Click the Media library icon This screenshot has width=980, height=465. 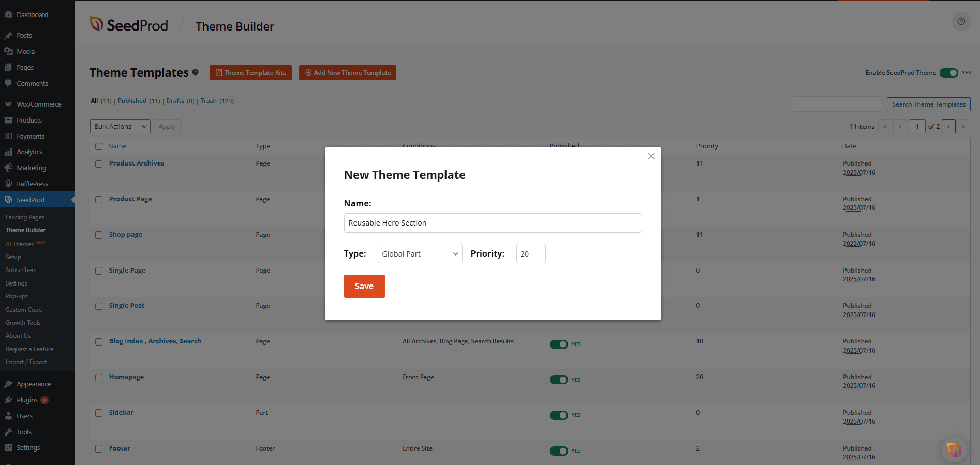[x=8, y=51]
